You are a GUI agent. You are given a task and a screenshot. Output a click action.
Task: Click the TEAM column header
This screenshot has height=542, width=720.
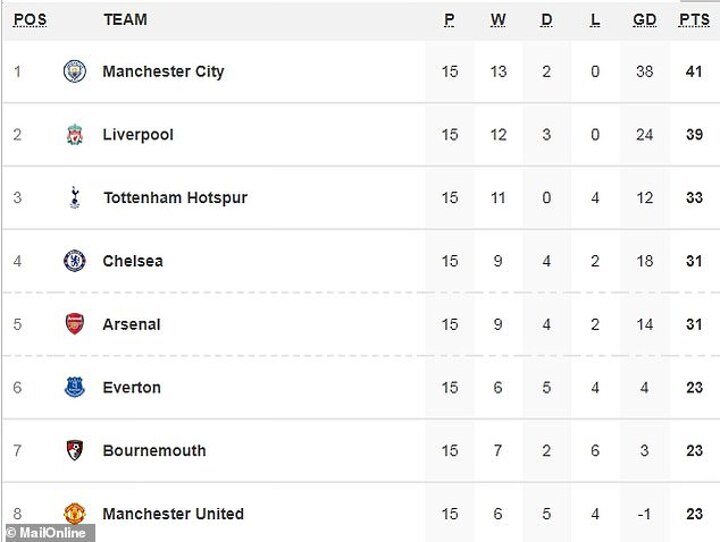click(125, 20)
